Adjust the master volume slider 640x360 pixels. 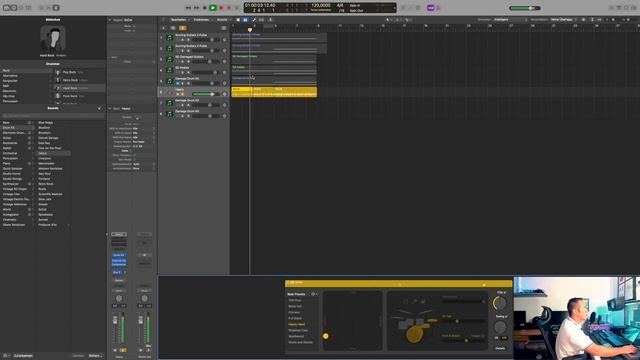click(x=524, y=8)
